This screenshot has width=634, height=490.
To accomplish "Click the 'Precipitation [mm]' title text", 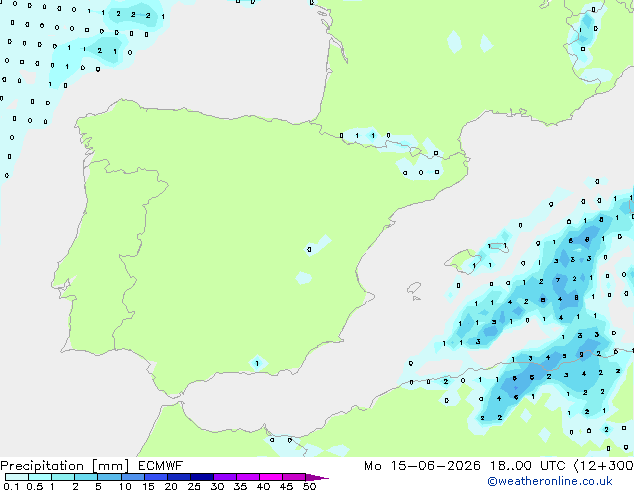I will 65,466.
